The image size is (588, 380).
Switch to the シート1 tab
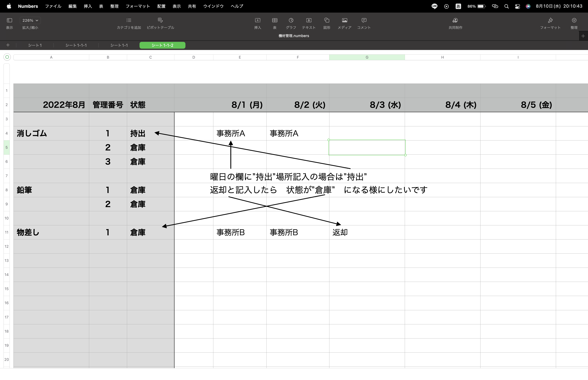tap(35, 45)
